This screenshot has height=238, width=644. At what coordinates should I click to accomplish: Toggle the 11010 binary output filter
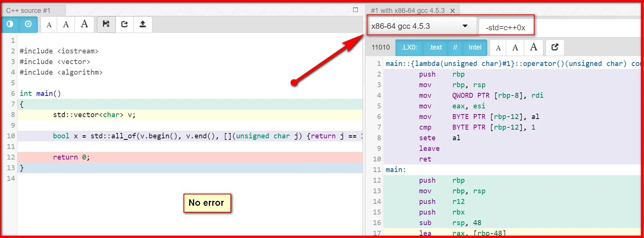[381, 47]
